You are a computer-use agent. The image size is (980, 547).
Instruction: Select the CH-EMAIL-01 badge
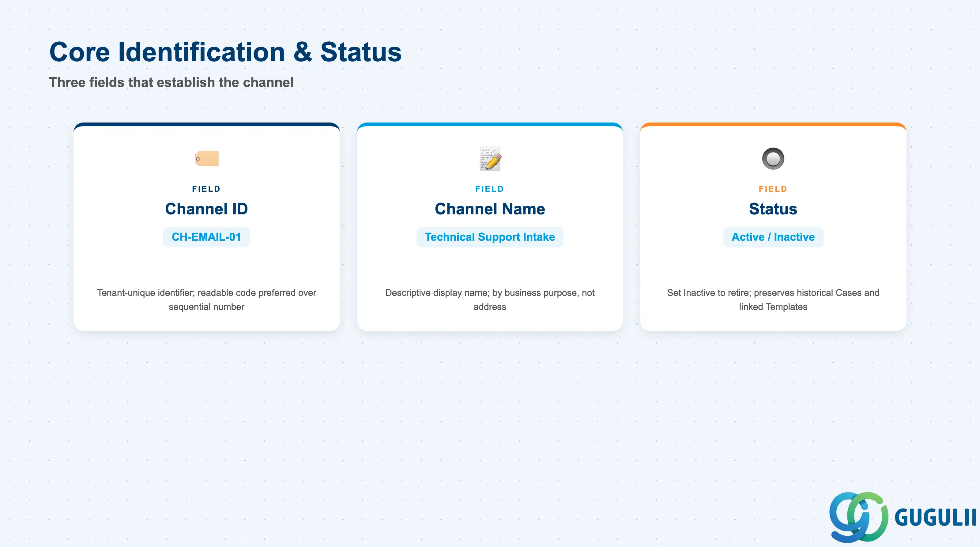[206, 237]
